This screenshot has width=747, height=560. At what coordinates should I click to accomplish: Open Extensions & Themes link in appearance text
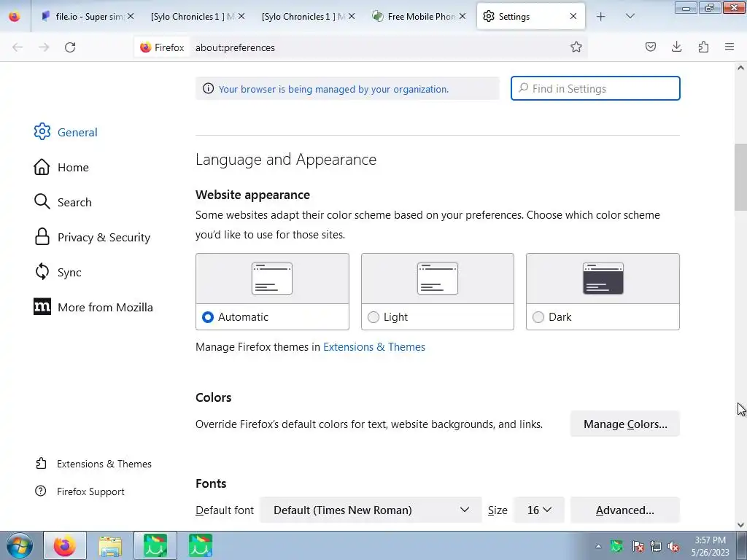click(374, 346)
